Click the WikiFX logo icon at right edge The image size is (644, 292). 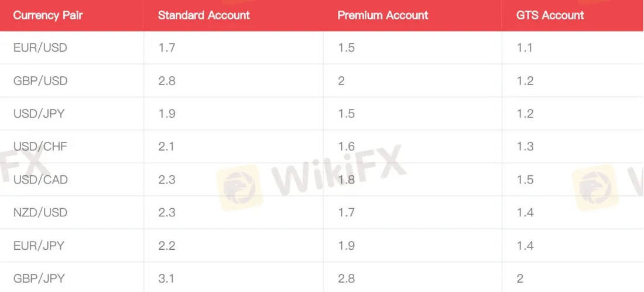tap(595, 188)
